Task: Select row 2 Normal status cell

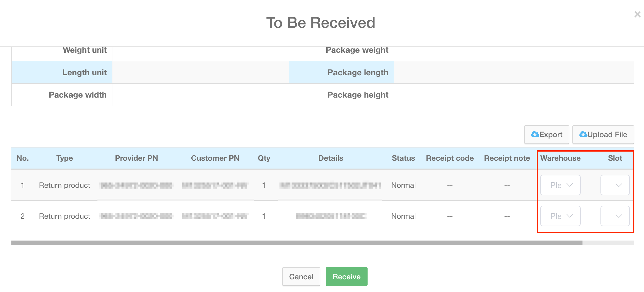Action: point(403,216)
